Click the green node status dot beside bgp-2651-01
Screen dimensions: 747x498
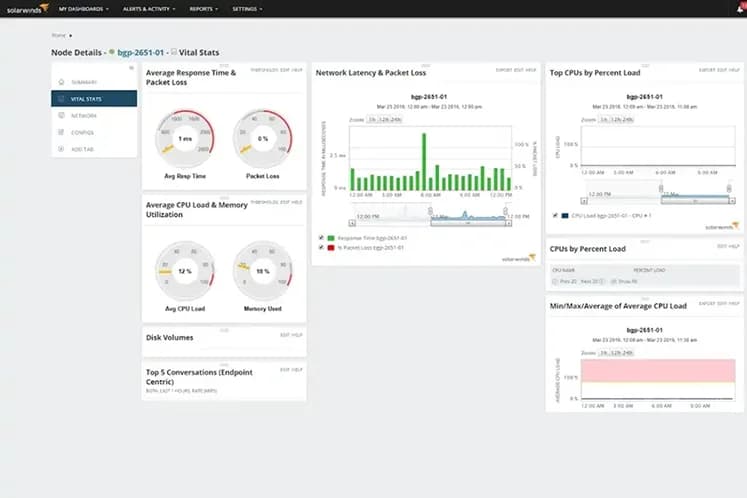(x=112, y=52)
